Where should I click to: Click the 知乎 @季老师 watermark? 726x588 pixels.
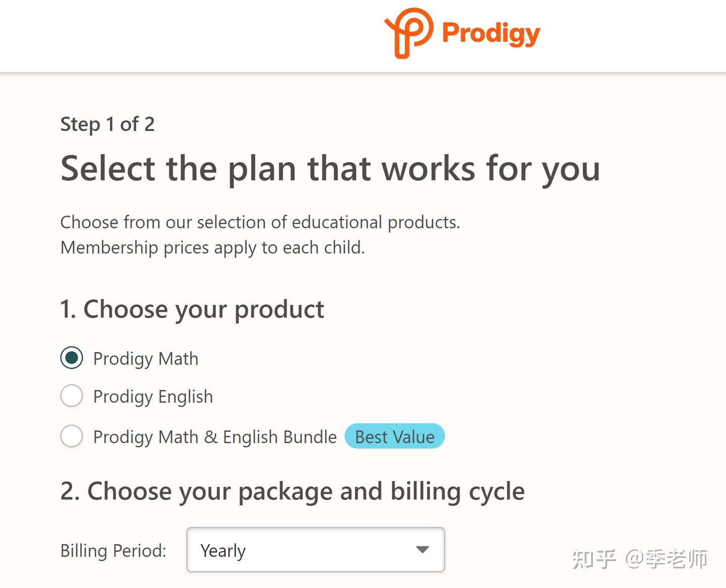pos(639,558)
